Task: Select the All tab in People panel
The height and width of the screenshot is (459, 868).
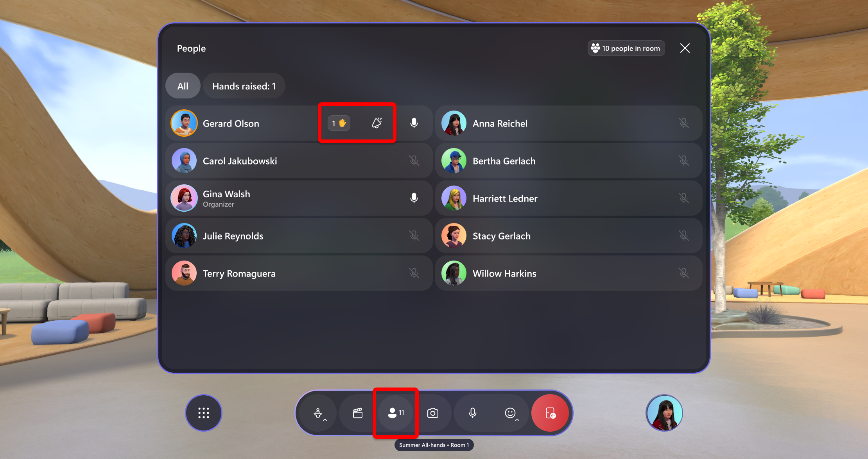Action: 183,86
